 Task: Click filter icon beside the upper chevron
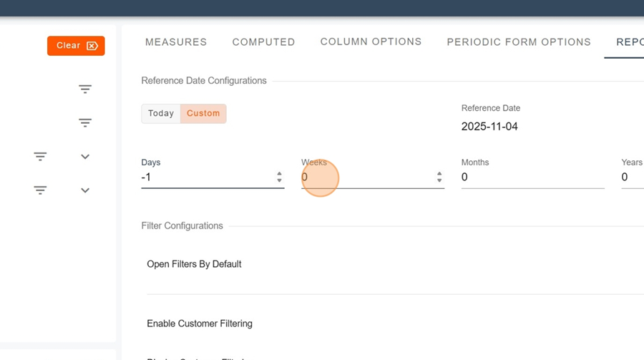[40, 157]
